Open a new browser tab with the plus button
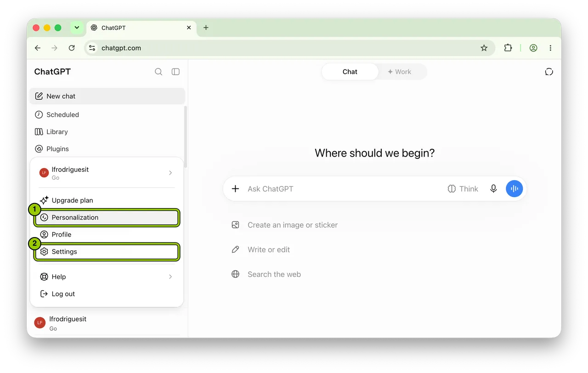 pyautogui.click(x=206, y=28)
